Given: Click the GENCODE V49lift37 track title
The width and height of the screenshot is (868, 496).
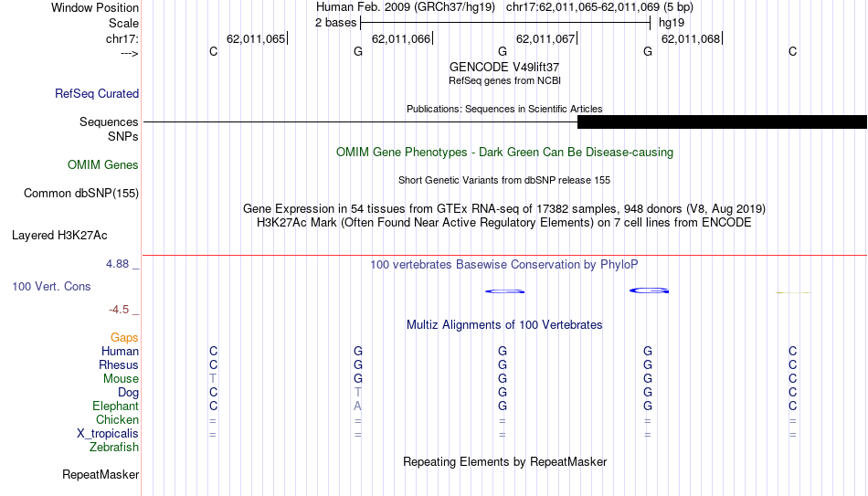Looking at the screenshot, I should [504, 67].
